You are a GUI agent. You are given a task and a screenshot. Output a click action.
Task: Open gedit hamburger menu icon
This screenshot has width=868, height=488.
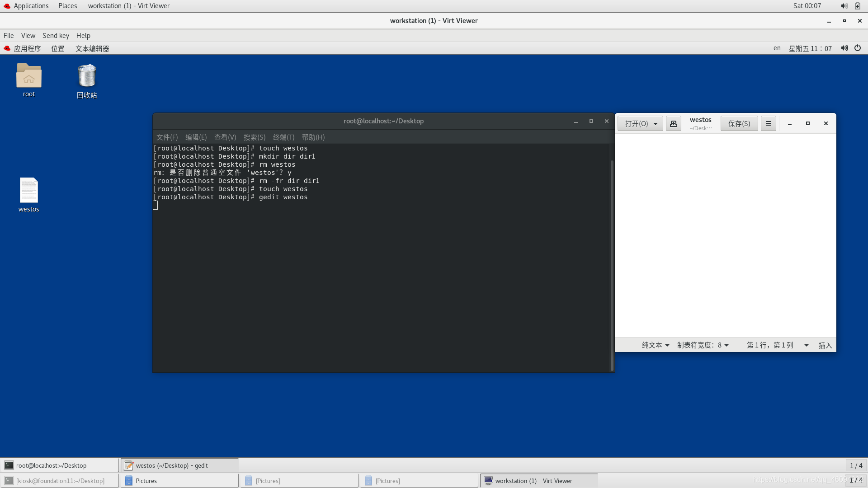(x=768, y=123)
